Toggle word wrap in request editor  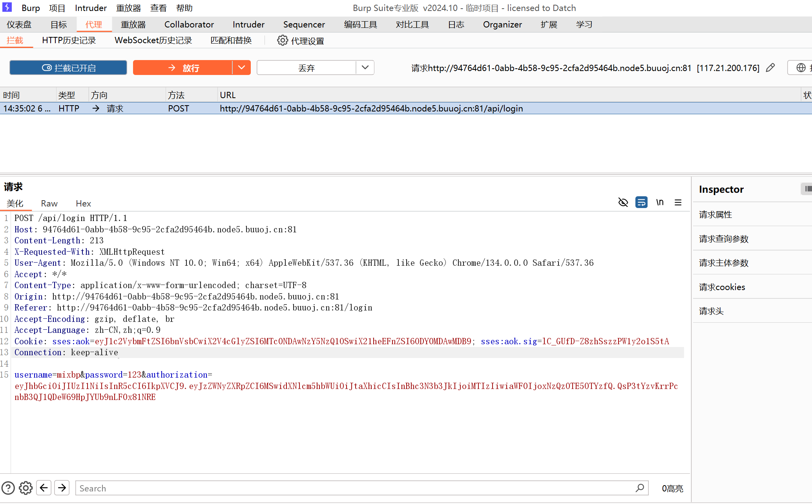click(x=641, y=203)
